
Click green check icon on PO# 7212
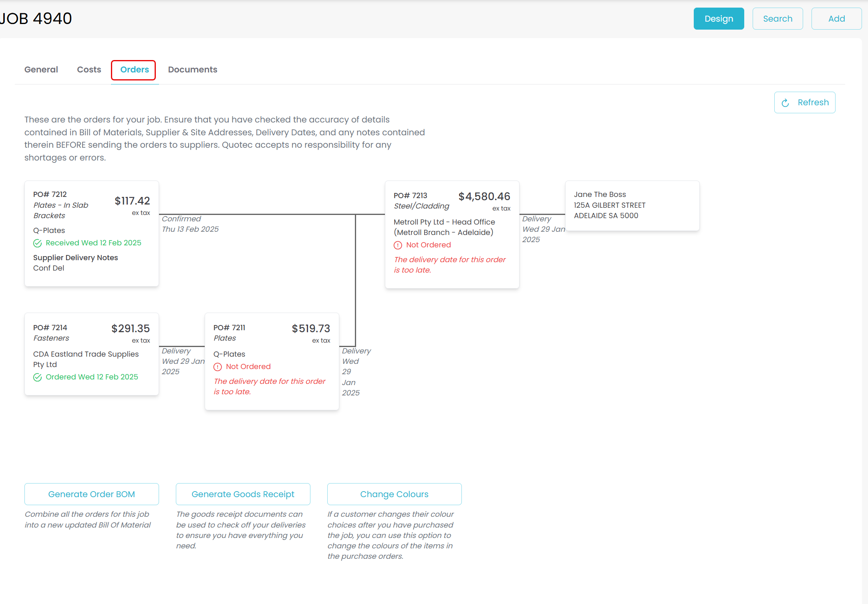[x=38, y=243]
